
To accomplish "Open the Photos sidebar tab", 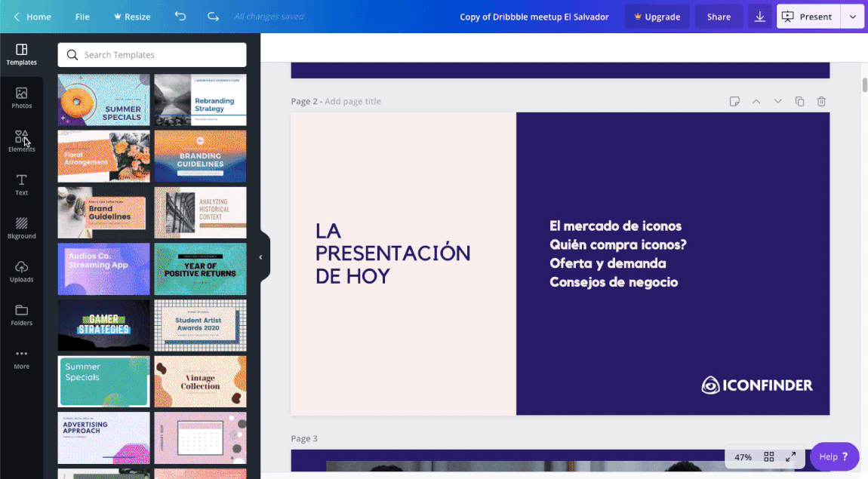I will [x=22, y=98].
